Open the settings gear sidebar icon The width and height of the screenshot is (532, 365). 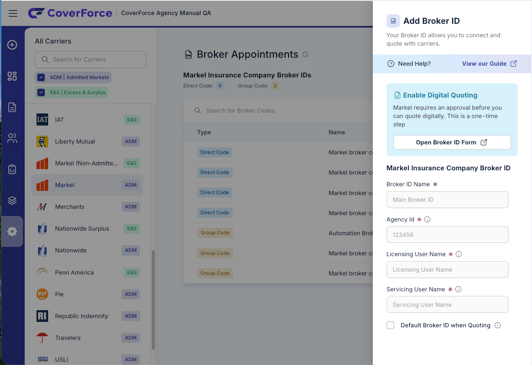click(12, 231)
